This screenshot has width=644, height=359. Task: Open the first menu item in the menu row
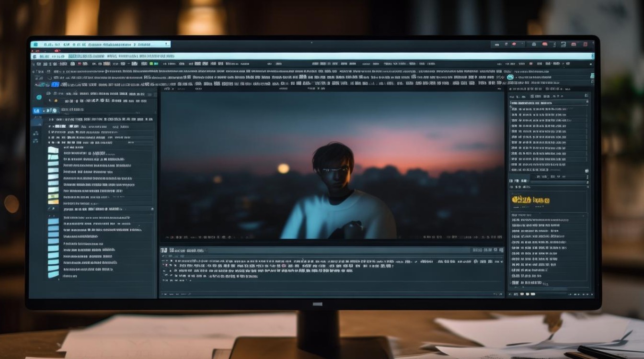pos(45,56)
